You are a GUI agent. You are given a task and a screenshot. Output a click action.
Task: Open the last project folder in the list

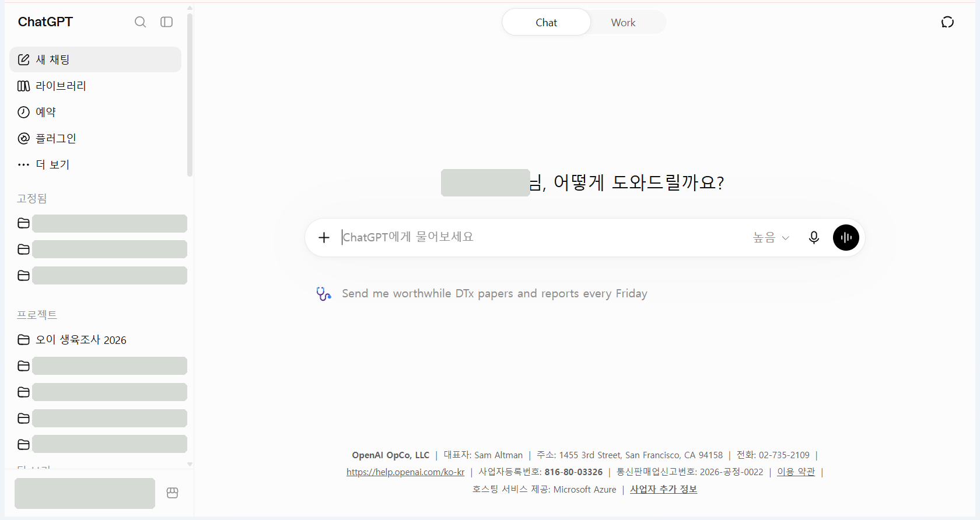(x=103, y=444)
